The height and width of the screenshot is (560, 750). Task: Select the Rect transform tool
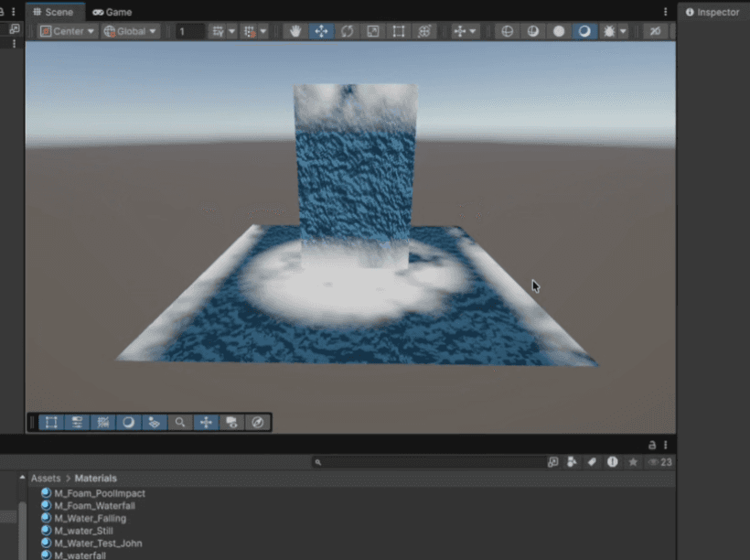point(399,32)
